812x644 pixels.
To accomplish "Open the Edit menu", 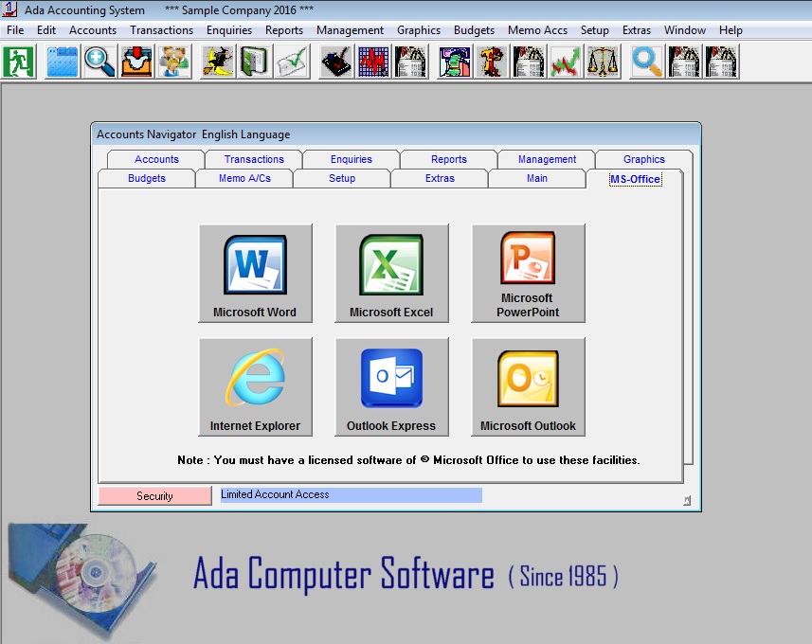I will (46, 30).
